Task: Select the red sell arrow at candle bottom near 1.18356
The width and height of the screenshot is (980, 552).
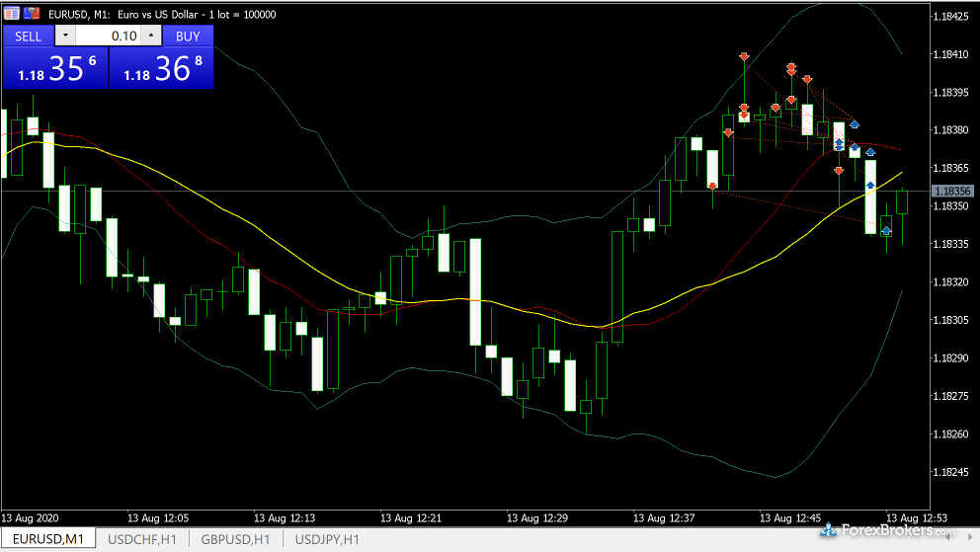Action: pos(712,186)
